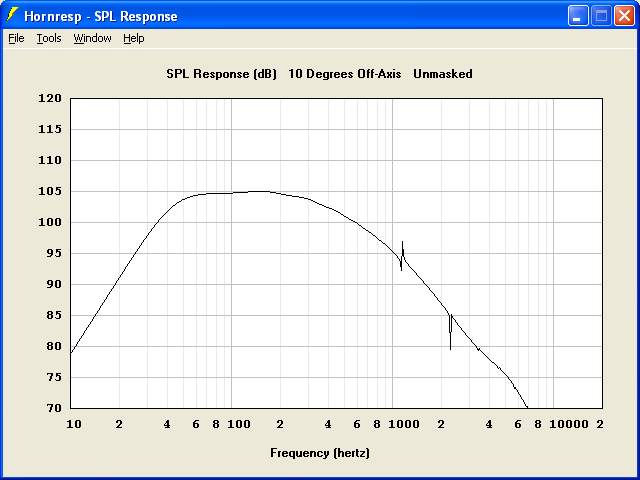640x480 pixels.
Task: Click the Hornresp lightning bolt title icon
Action: coord(12,16)
